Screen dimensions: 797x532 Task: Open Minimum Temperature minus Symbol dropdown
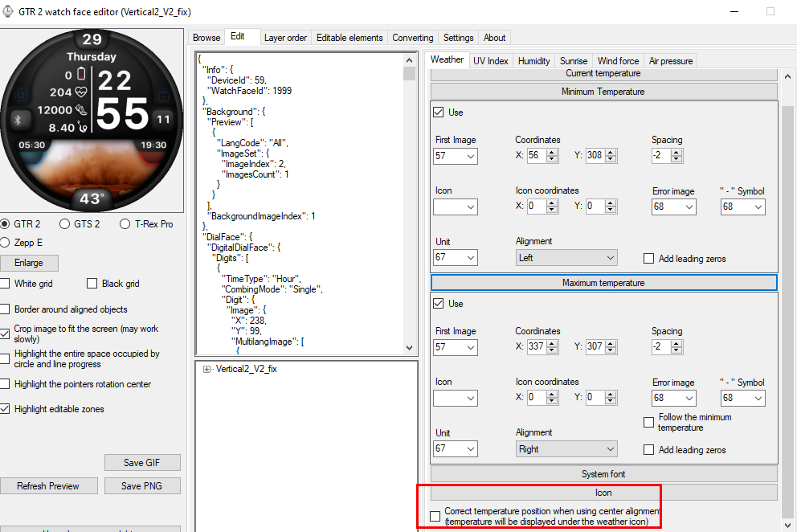758,207
